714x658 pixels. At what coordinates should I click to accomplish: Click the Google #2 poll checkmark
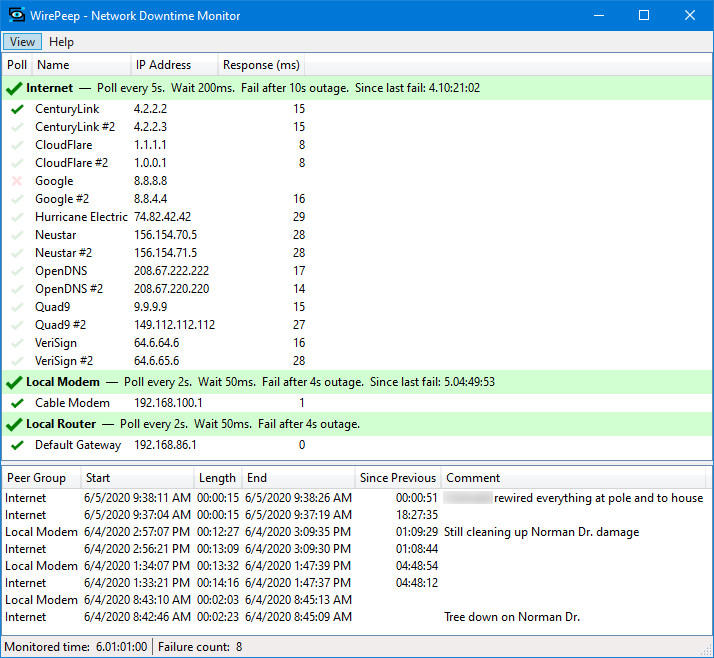pos(17,199)
